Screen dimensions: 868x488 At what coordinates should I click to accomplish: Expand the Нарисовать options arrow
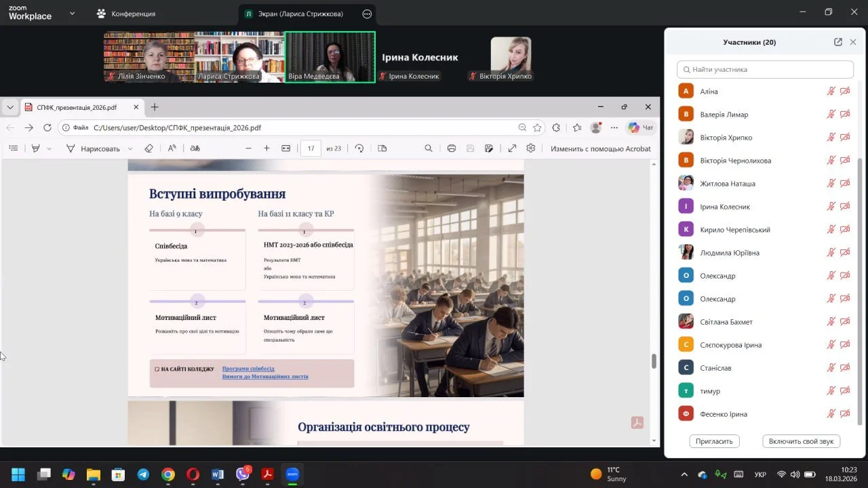pyautogui.click(x=130, y=148)
